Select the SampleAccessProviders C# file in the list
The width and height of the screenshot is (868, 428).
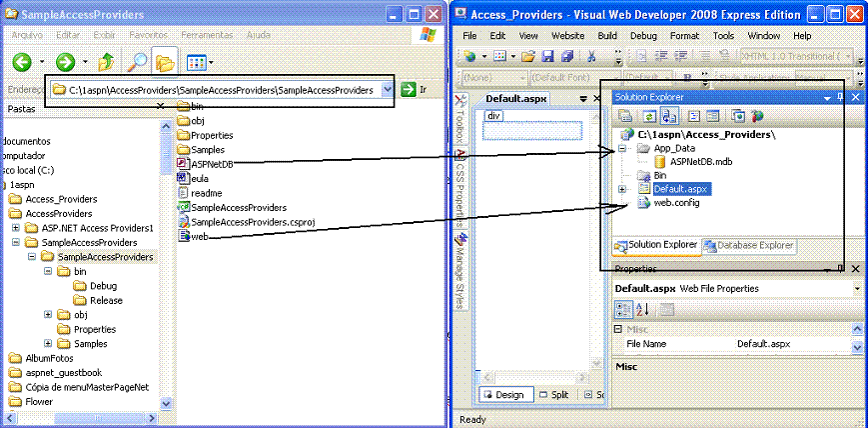(x=232, y=207)
